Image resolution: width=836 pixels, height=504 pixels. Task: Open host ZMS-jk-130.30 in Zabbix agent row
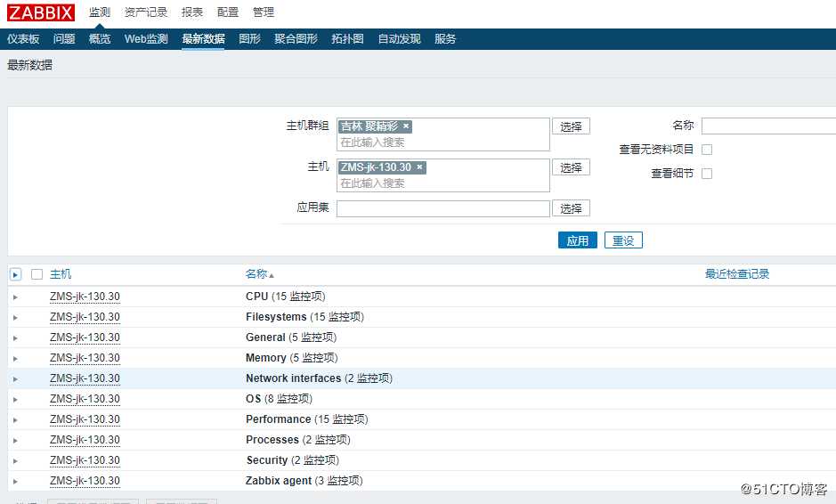[x=85, y=481]
